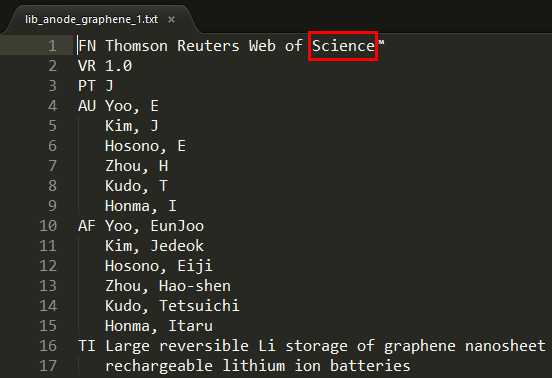This screenshot has width=552, height=378.
Task: Click author name Hosono, E
Action: pos(145,146)
